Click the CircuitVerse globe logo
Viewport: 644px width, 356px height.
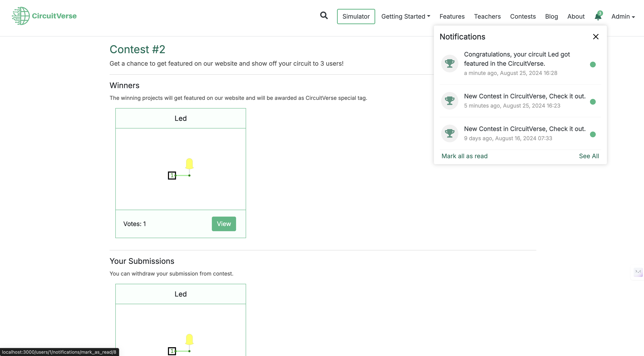[x=21, y=16]
